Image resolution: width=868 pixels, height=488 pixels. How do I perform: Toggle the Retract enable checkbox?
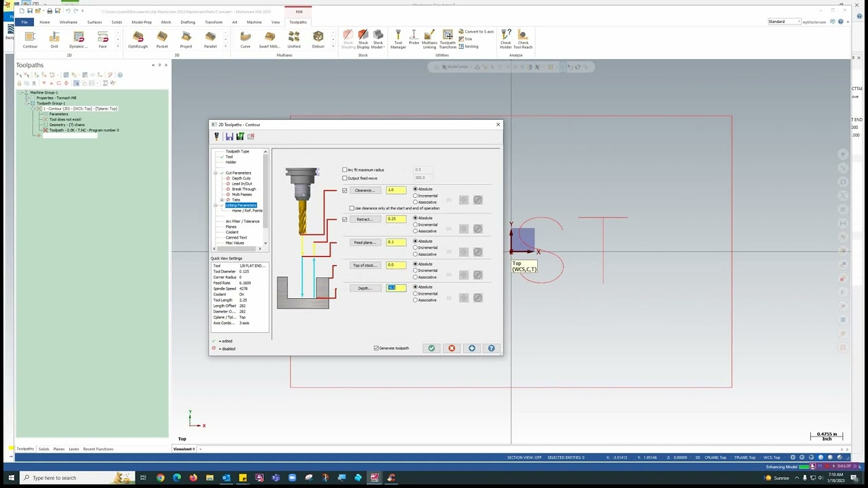344,220
